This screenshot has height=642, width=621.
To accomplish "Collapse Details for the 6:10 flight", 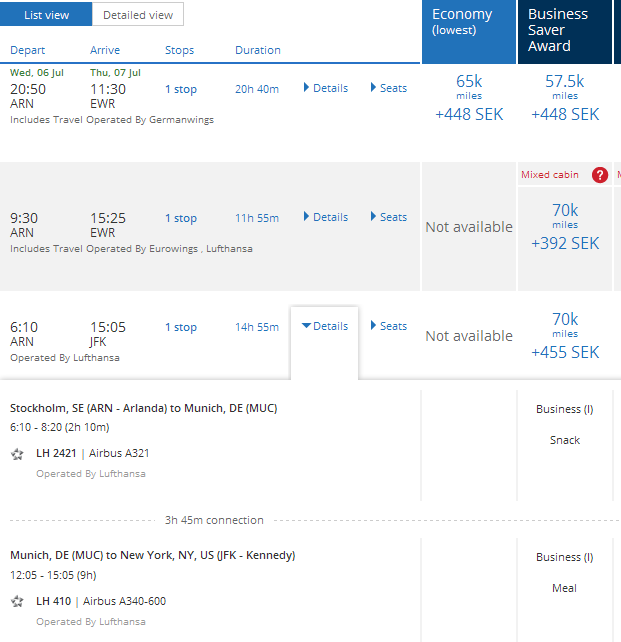I will [x=325, y=326].
